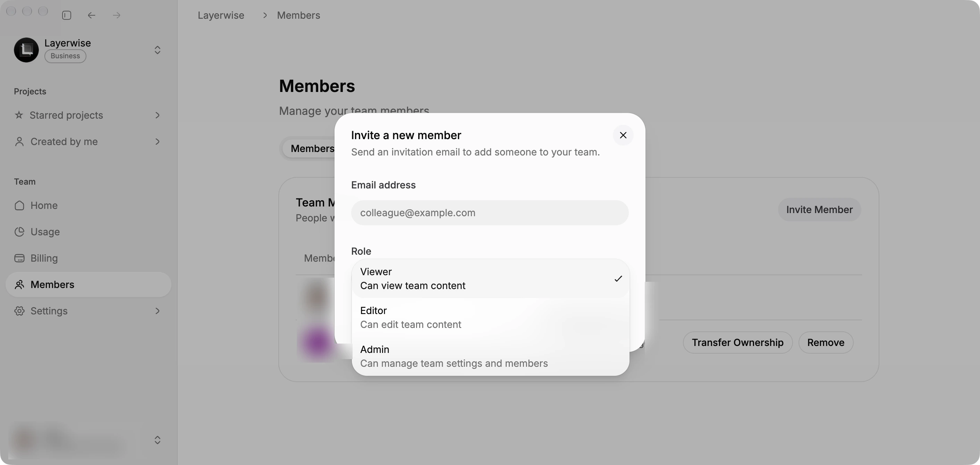
Task: Open Settings in the sidebar
Action: [x=88, y=311]
